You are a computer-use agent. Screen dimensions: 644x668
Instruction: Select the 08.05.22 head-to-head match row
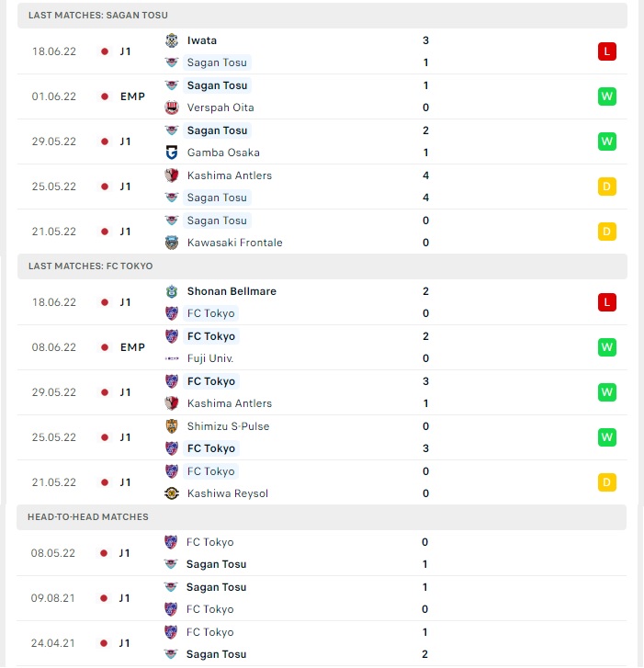point(322,553)
